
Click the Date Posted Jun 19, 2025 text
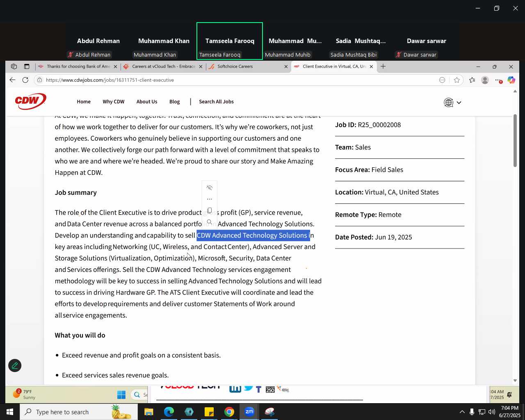coord(374,237)
